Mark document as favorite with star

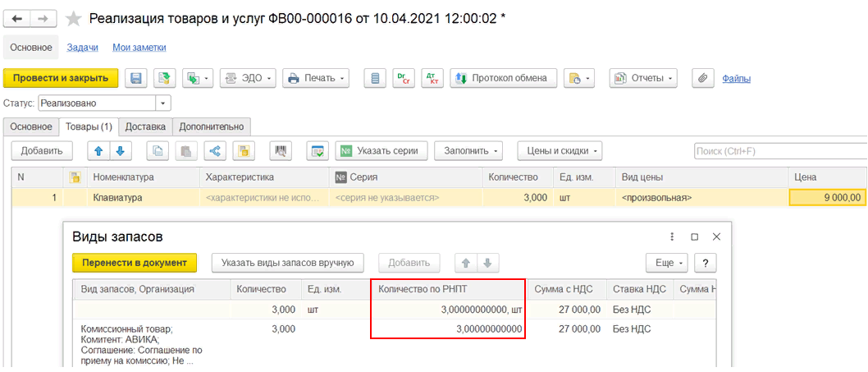(74, 18)
